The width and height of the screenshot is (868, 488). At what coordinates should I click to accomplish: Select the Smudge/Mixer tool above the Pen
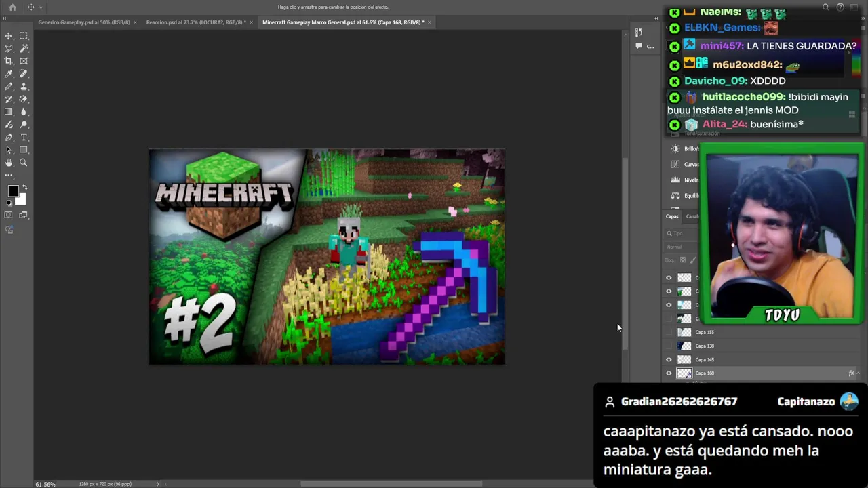coord(9,125)
